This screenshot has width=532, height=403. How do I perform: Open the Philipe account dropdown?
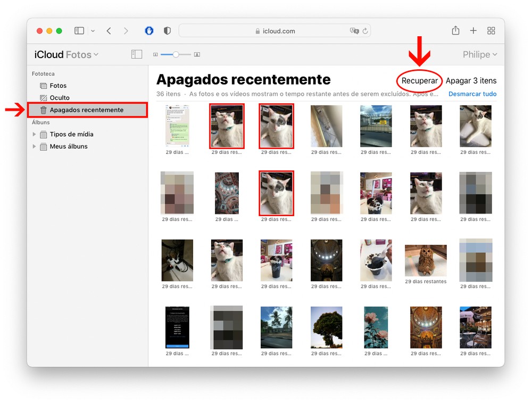click(x=480, y=54)
